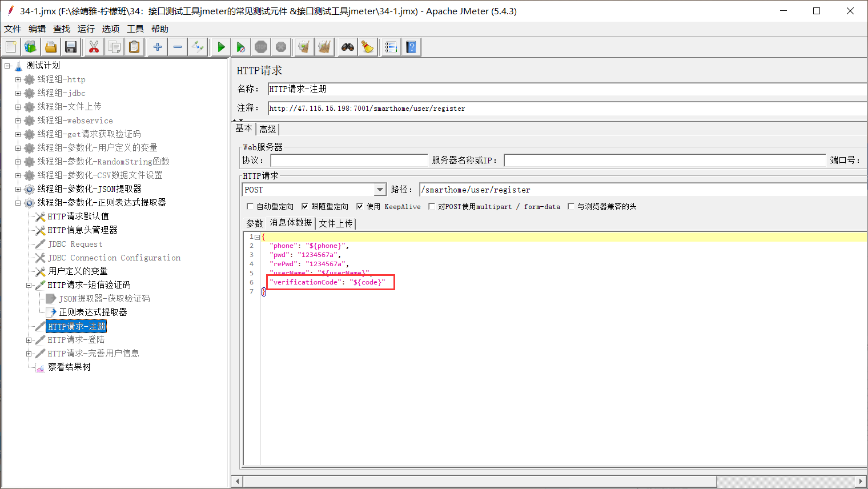868x489 pixels.
Task: Enable the 自动重定向 checkbox
Action: [250, 206]
